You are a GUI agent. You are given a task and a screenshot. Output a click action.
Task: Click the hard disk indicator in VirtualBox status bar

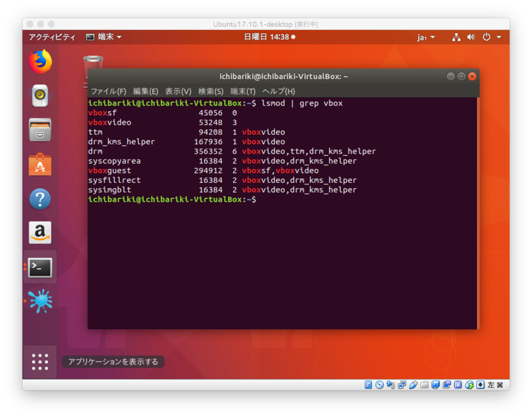point(368,384)
